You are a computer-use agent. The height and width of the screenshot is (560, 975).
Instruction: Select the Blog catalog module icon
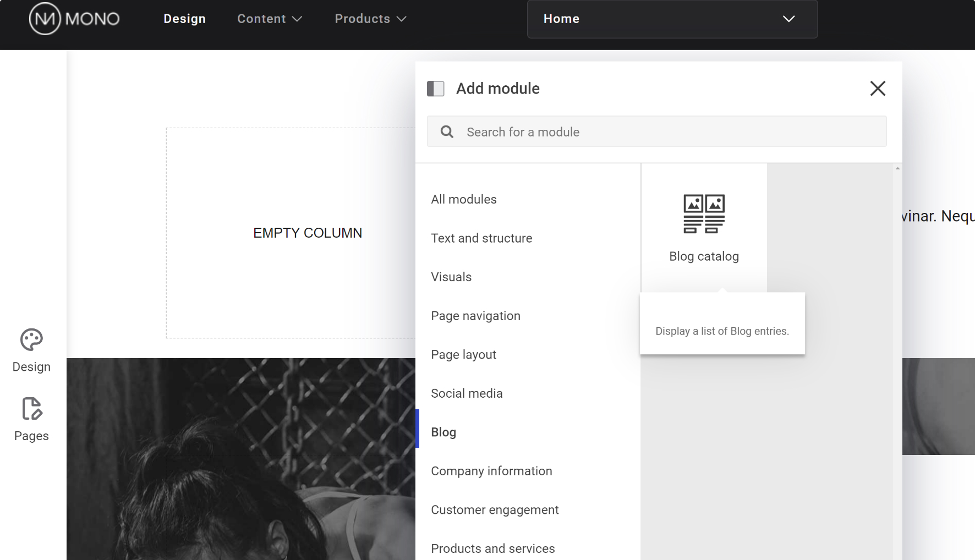[x=704, y=214]
